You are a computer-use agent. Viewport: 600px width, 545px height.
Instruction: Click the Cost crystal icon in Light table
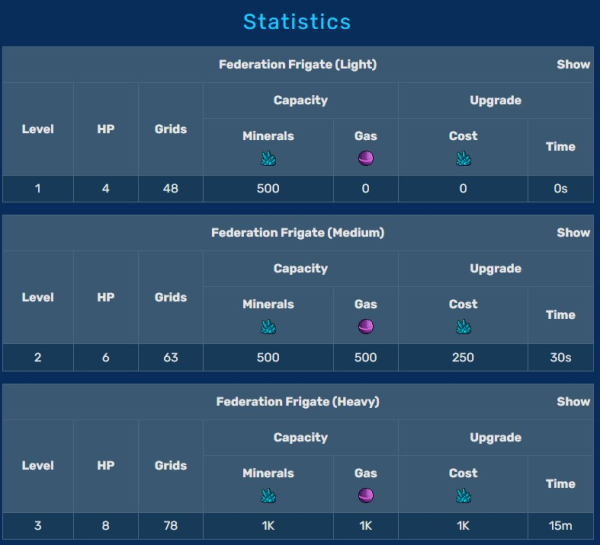point(463,158)
